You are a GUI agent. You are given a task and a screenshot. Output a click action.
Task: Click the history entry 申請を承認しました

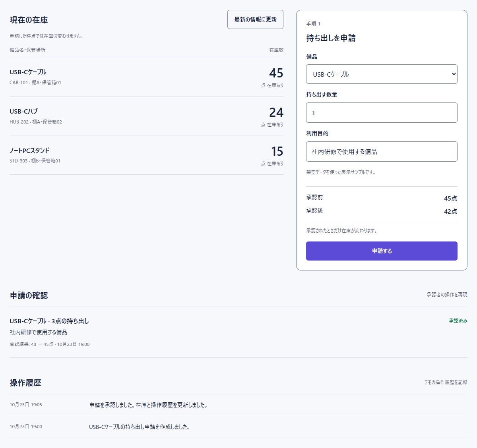148,405
